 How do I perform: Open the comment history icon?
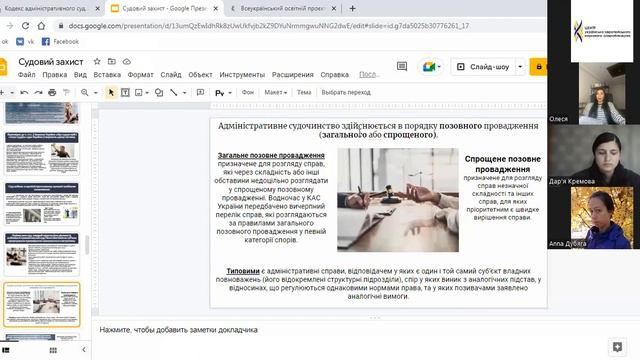point(402,67)
